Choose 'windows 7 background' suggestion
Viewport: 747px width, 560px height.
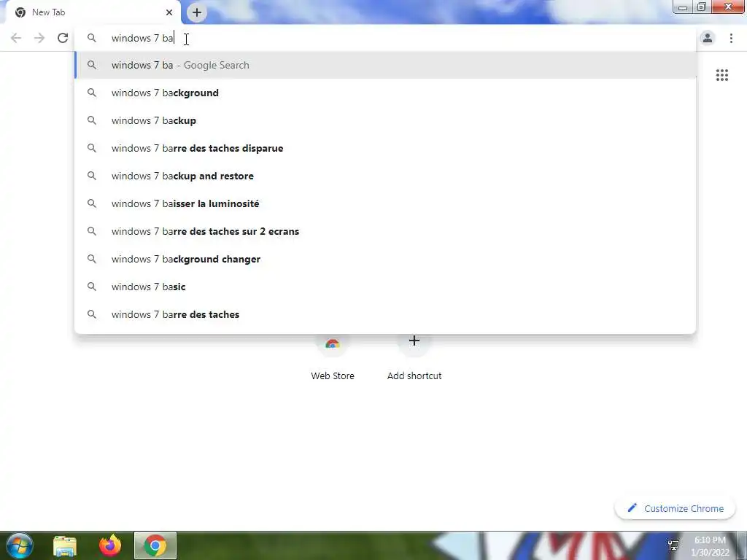tap(385, 93)
